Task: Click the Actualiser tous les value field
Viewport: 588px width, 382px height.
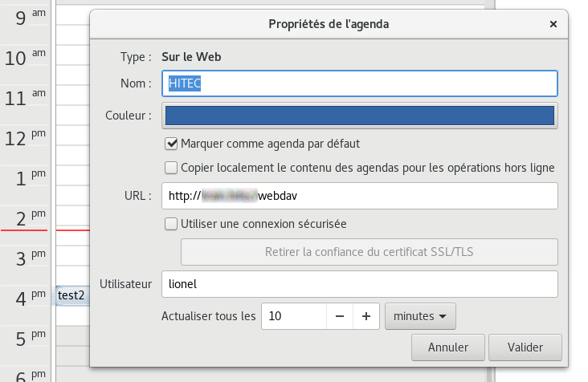Action: 294,316
